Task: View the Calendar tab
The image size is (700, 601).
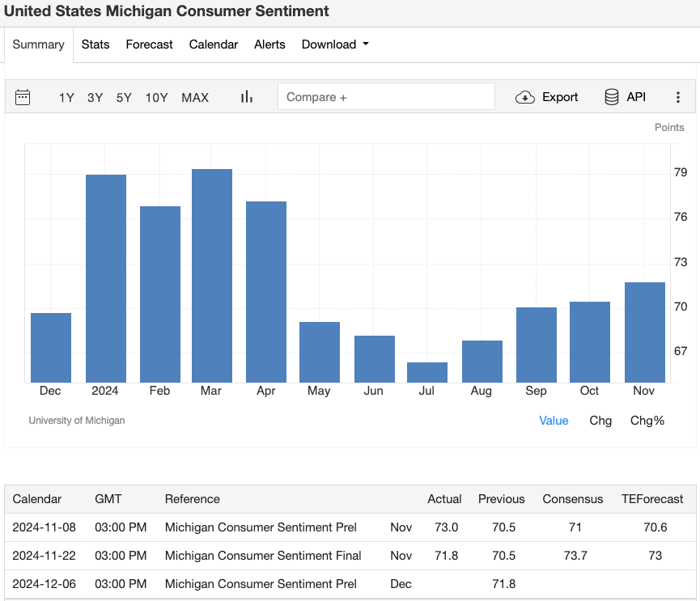Action: (213, 44)
